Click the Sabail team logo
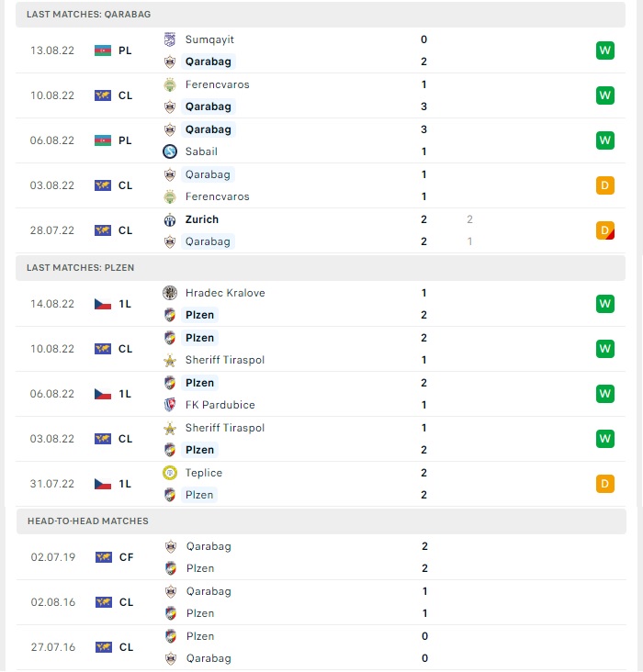Viewport: 643px width, 672px height. coord(170,151)
